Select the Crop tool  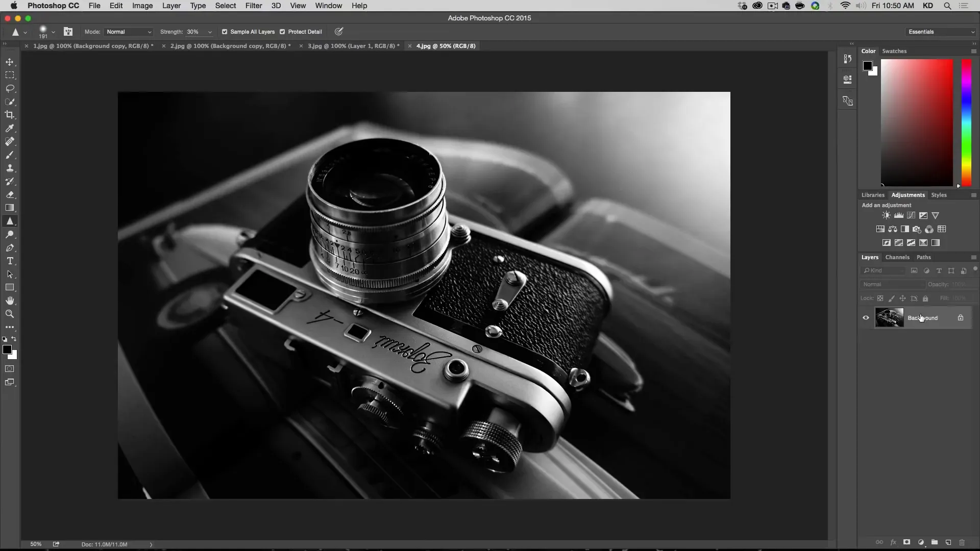pos(10,115)
